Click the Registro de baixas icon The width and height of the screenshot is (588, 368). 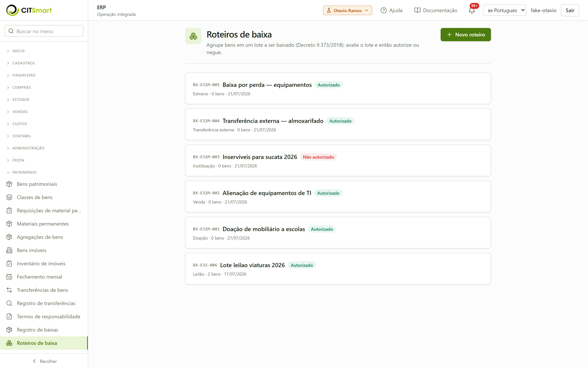coord(9,330)
